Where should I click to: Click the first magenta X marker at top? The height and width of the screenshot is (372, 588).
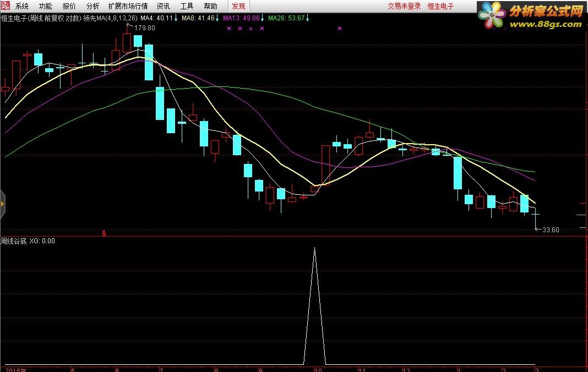pyautogui.click(x=229, y=28)
